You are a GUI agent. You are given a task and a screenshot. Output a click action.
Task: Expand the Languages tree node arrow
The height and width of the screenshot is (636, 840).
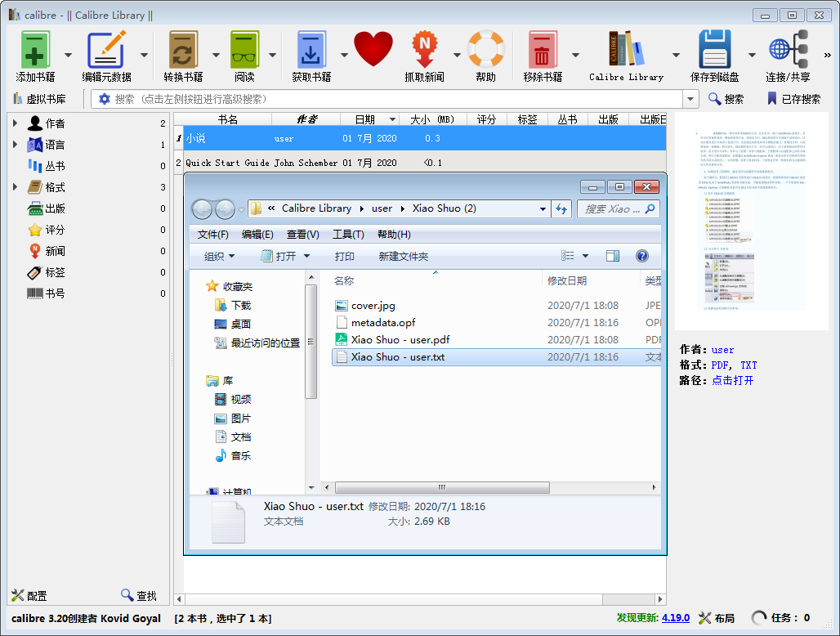pos(15,145)
